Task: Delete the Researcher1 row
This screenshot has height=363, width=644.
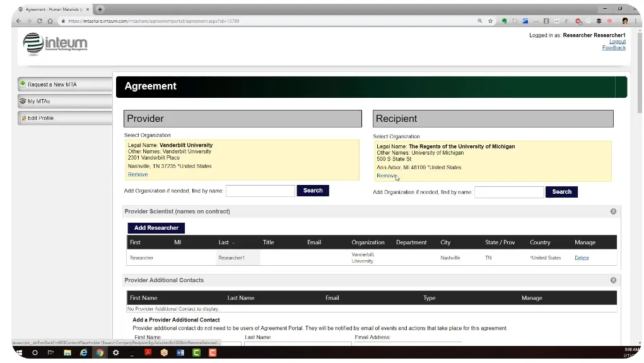Action: [x=582, y=258]
